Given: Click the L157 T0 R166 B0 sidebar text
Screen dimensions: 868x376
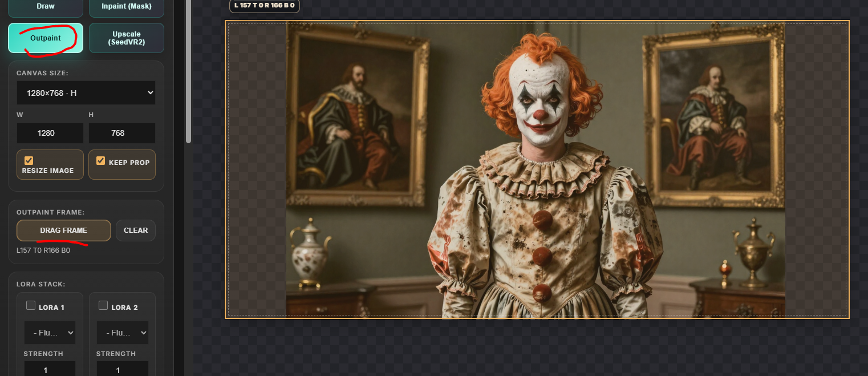Looking at the screenshot, I should click(43, 250).
